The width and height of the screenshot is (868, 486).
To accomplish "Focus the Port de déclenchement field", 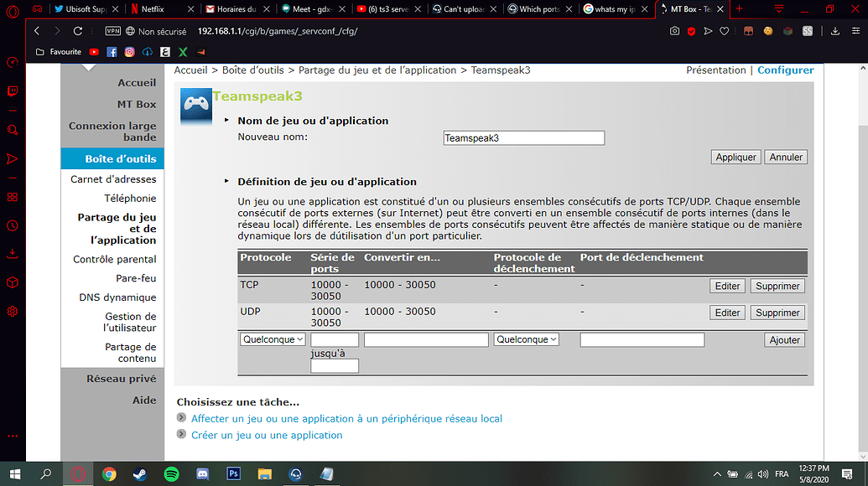I will coord(642,339).
